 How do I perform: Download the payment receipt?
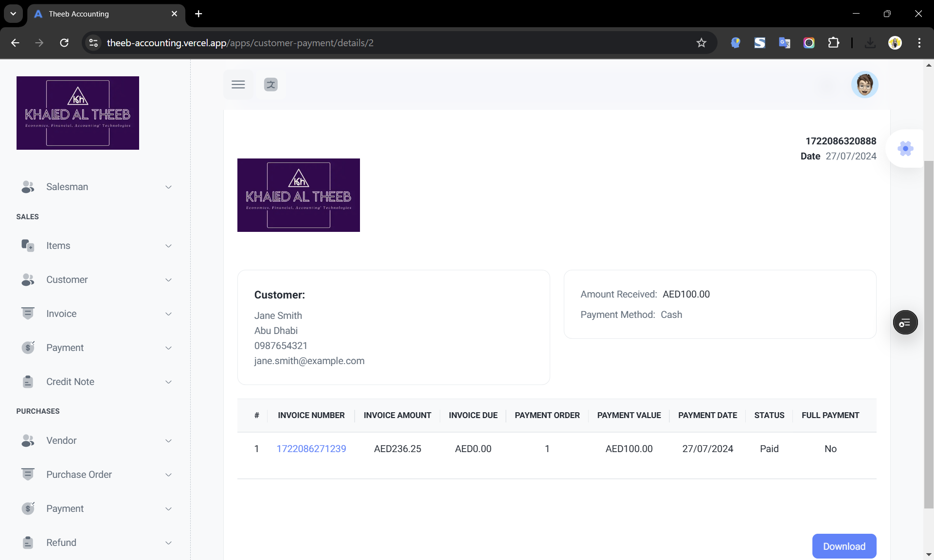(x=844, y=546)
